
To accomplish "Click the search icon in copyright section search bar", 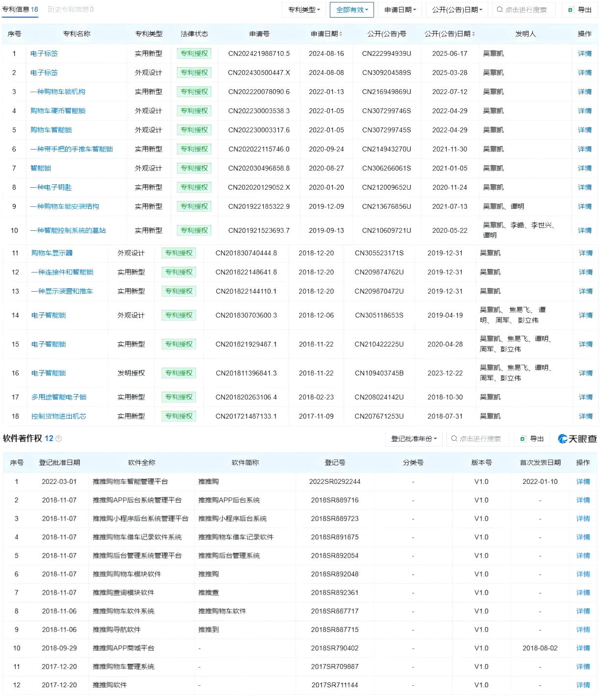I will click(454, 439).
